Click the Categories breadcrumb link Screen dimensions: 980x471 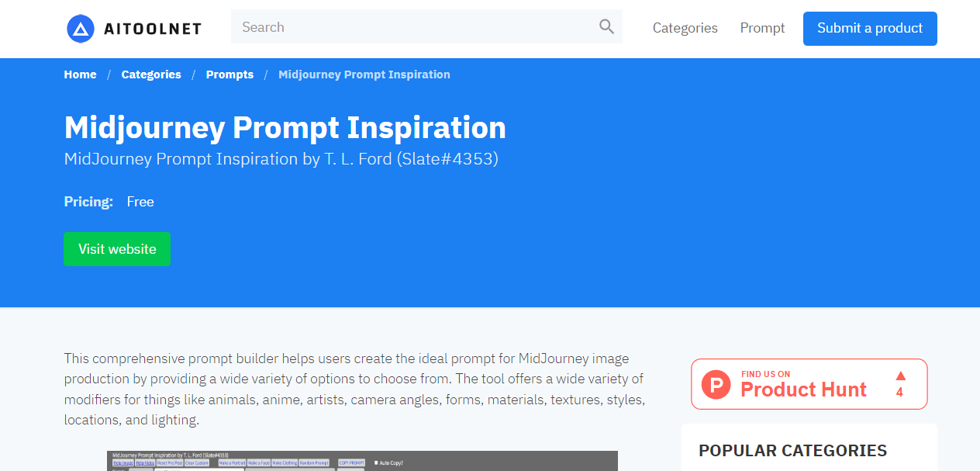[150, 74]
